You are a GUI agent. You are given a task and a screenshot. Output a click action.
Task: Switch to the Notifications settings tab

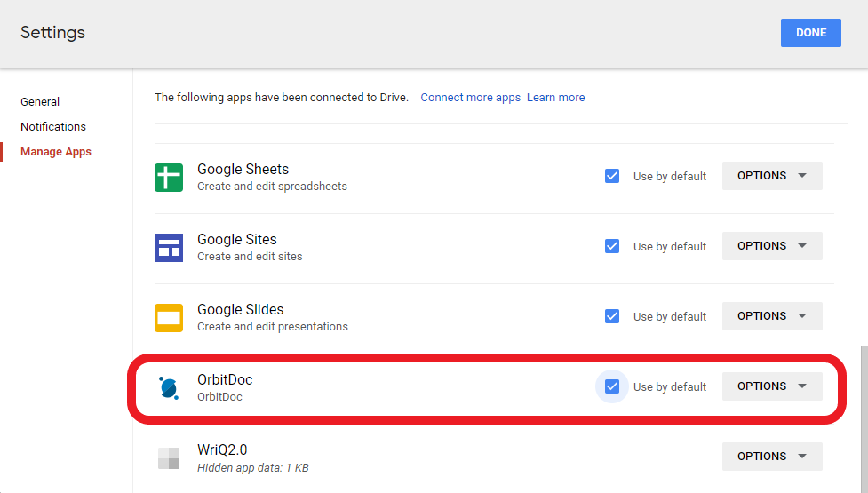tap(53, 127)
